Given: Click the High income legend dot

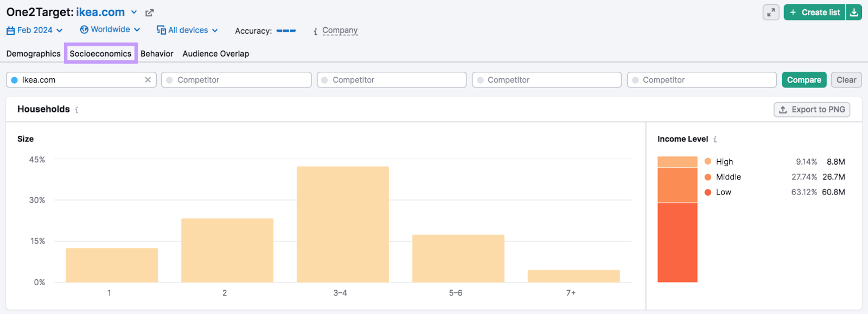Looking at the screenshot, I should [x=708, y=161].
